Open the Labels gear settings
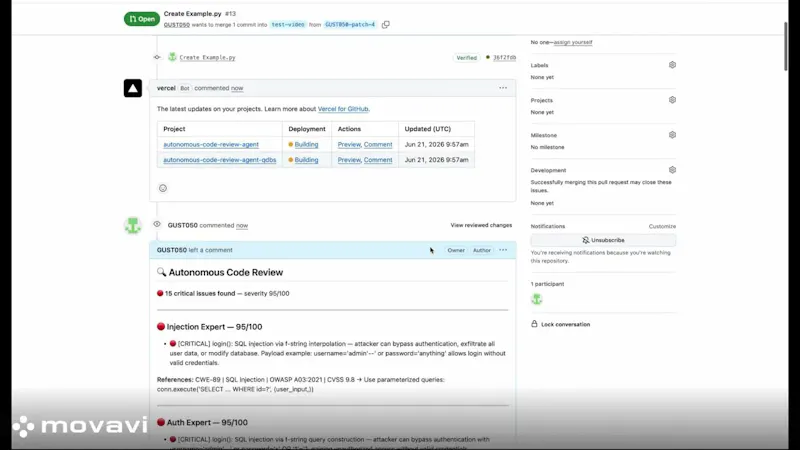 [x=672, y=65]
